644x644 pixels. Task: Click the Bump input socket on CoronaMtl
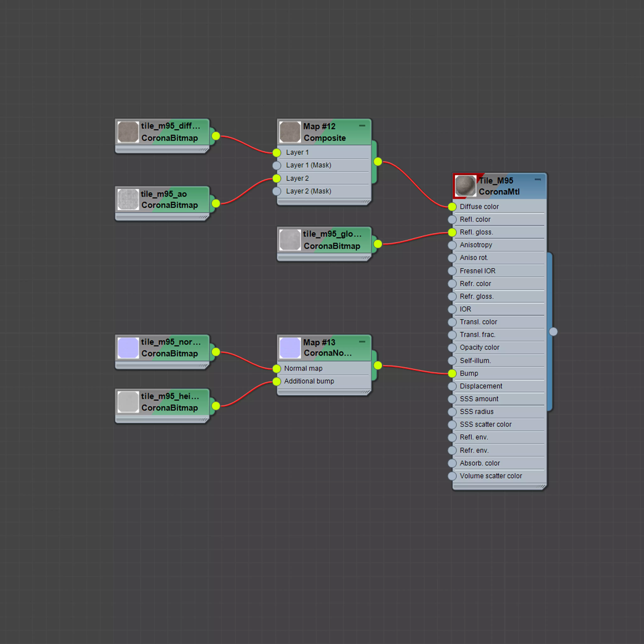click(452, 373)
